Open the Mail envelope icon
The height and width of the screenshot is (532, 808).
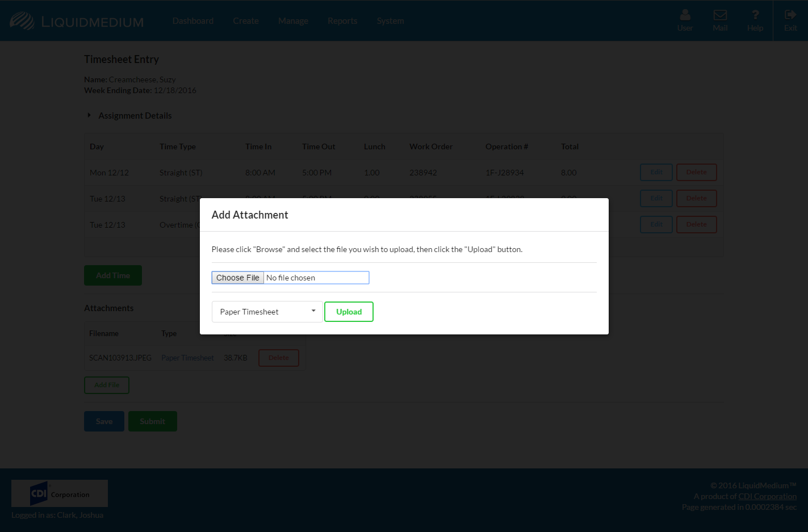click(720, 15)
